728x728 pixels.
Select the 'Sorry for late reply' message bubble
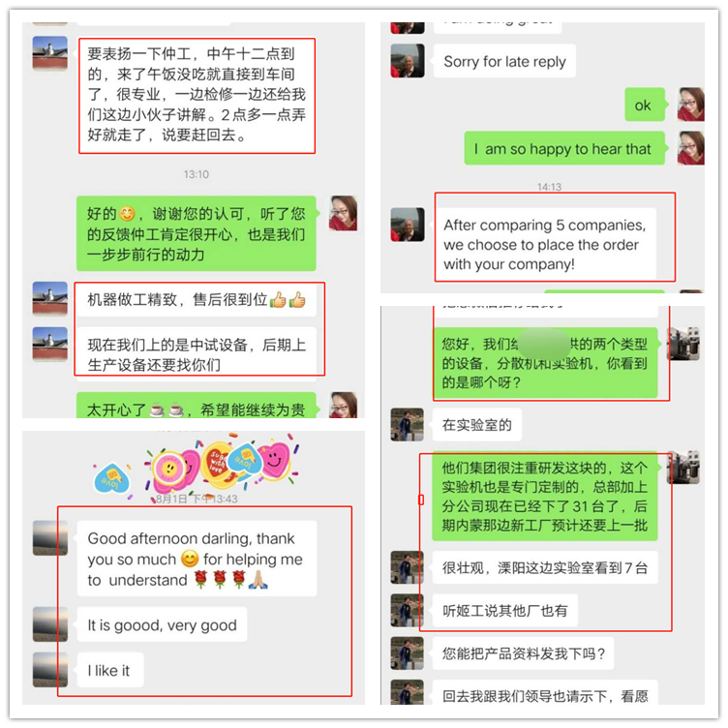tap(504, 61)
